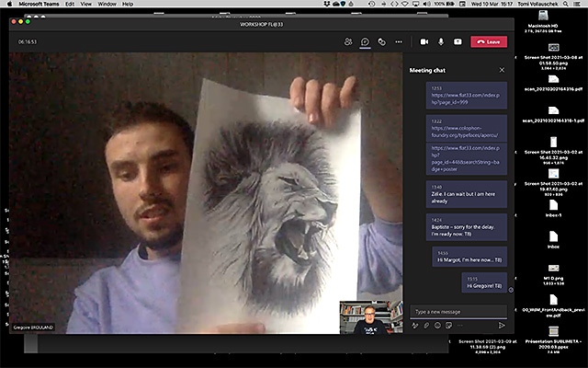588x368 pixels.
Task: Select message 'Hi Margot, I'm here now'
Action: 469,257
